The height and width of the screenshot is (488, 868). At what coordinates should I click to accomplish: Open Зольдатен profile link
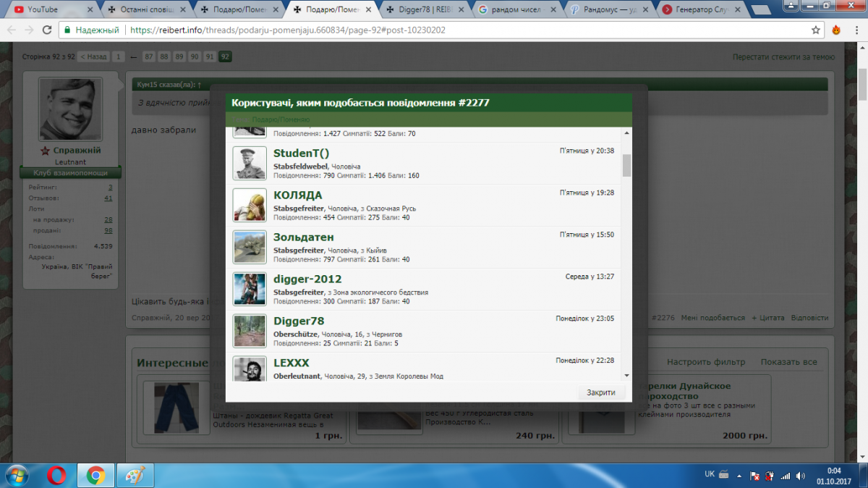click(304, 237)
